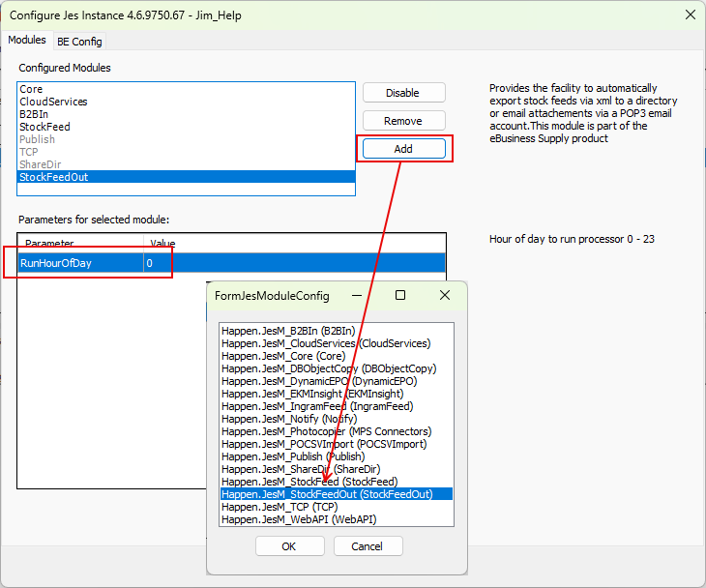Cancel the FormJesModuleConfig dialog
706x588 pixels.
(x=368, y=546)
